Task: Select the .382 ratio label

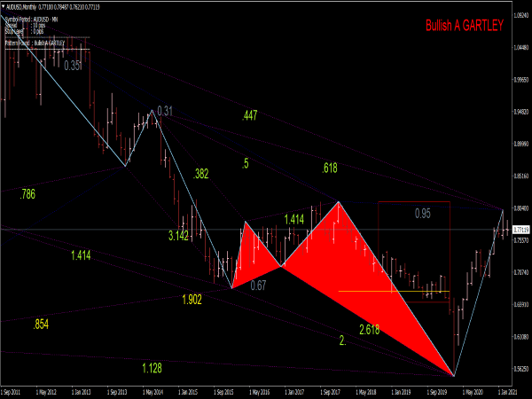Action: click(x=201, y=174)
